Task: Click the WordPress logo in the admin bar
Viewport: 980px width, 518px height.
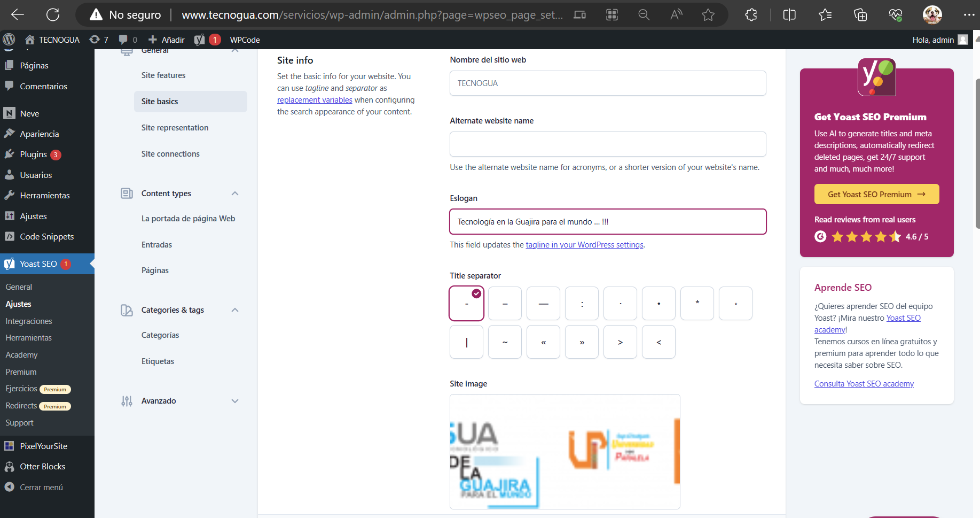Action: (x=9, y=40)
